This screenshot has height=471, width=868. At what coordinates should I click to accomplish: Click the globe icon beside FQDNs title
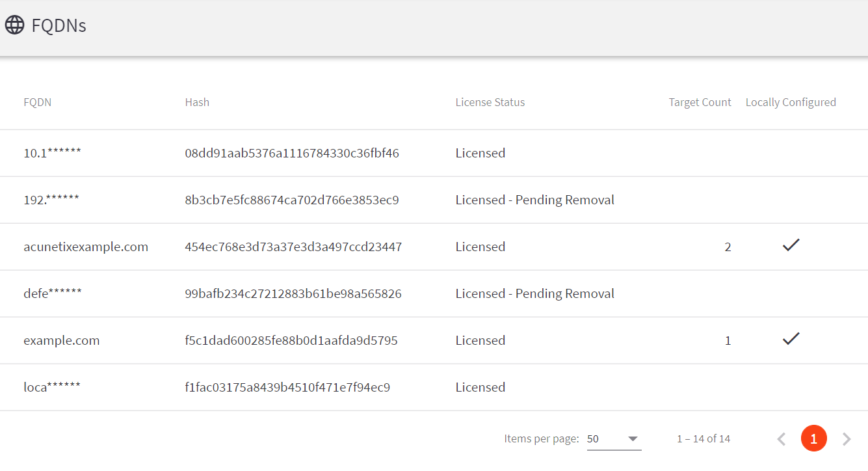[14, 25]
